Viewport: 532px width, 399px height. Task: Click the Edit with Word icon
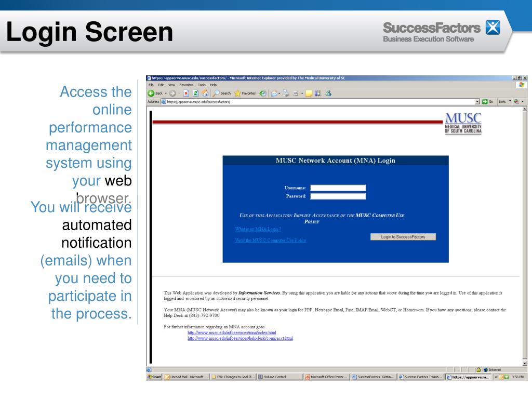coord(296,94)
